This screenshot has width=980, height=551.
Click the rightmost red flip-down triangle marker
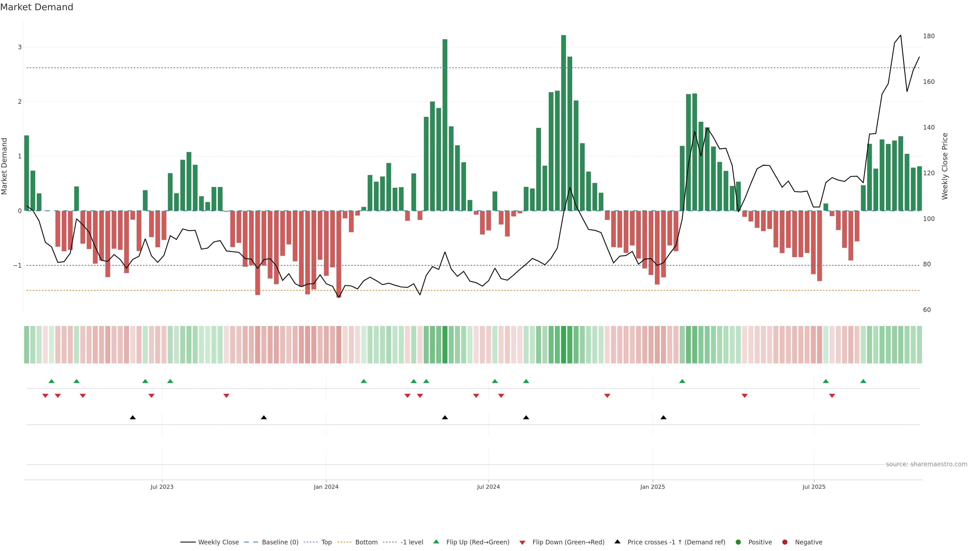(832, 396)
